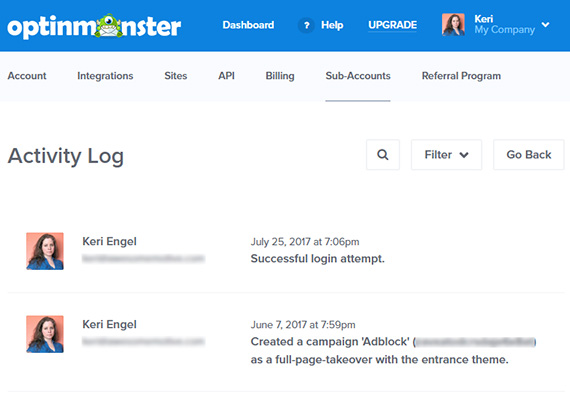Click the 'June 7, 2017 at 7:59pm' timestamp
The image size is (570, 397).
tap(303, 325)
